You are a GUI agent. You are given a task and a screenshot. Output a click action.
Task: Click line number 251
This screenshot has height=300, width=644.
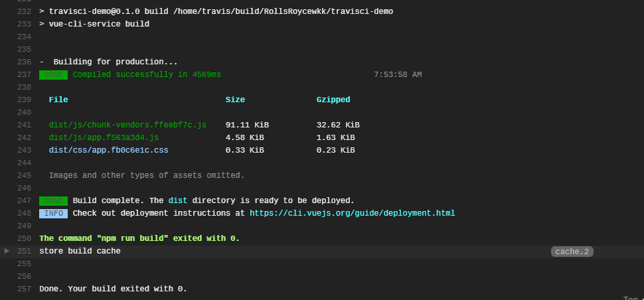click(24, 251)
